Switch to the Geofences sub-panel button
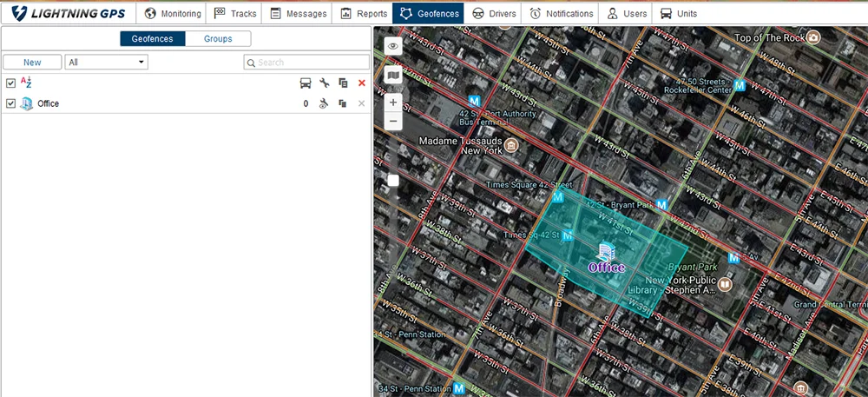 tap(152, 39)
